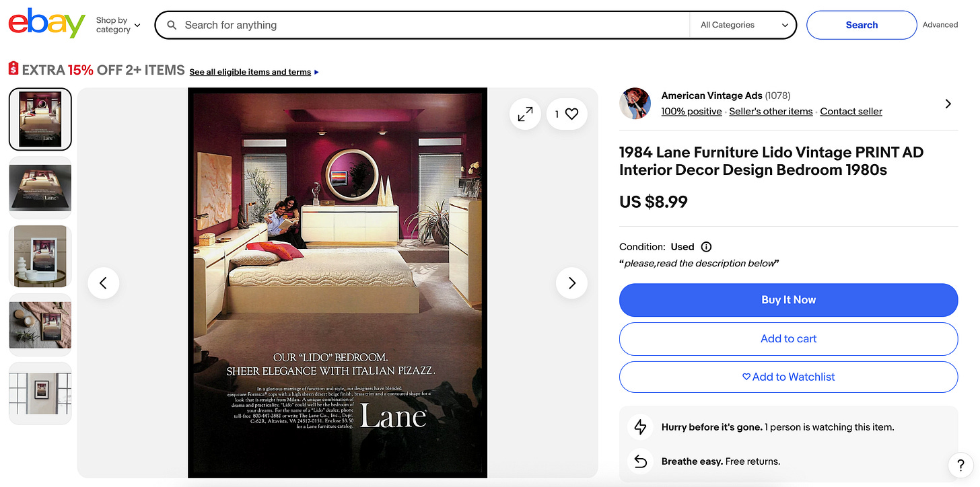Click the heart watch count button
Viewport: 980px width, 487px height.
click(567, 114)
